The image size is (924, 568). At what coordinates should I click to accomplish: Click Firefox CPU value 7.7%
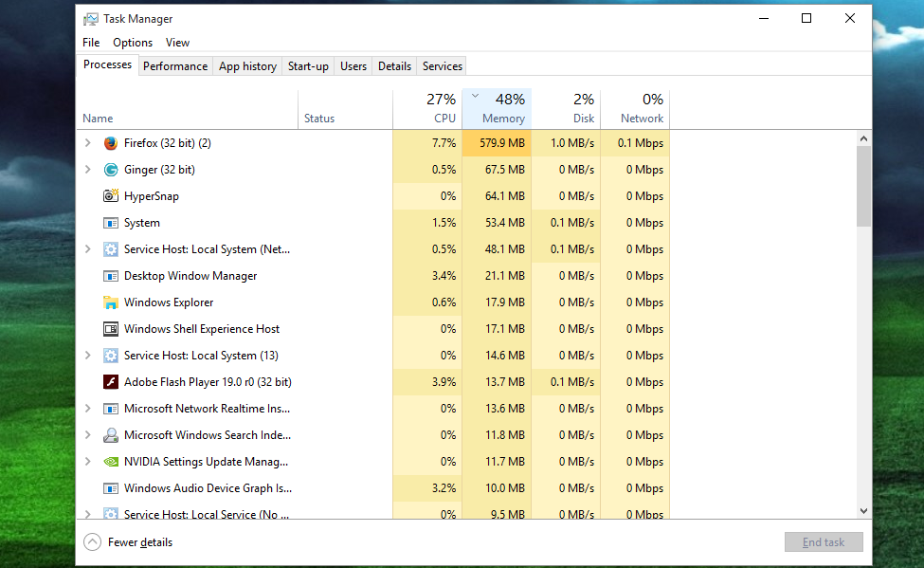click(444, 143)
